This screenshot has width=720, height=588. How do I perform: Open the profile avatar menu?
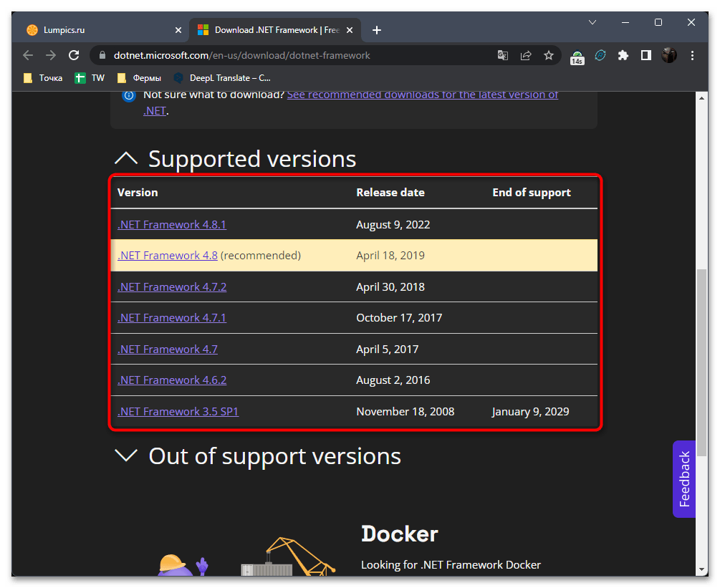(669, 56)
